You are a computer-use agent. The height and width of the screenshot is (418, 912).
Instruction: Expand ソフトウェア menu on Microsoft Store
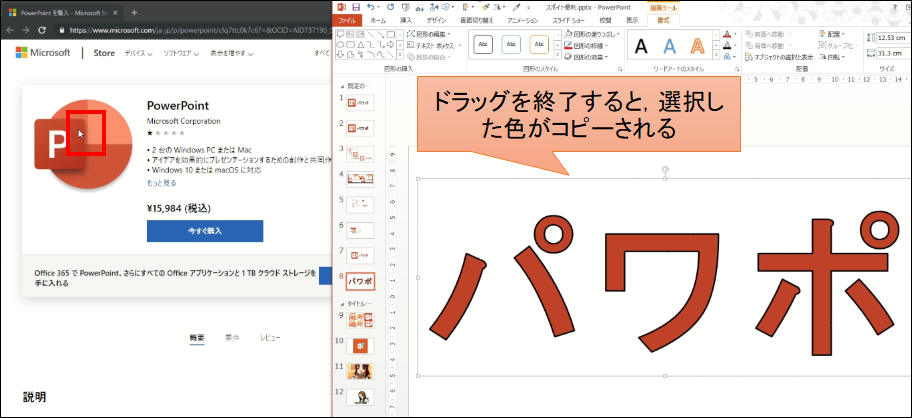point(181,53)
